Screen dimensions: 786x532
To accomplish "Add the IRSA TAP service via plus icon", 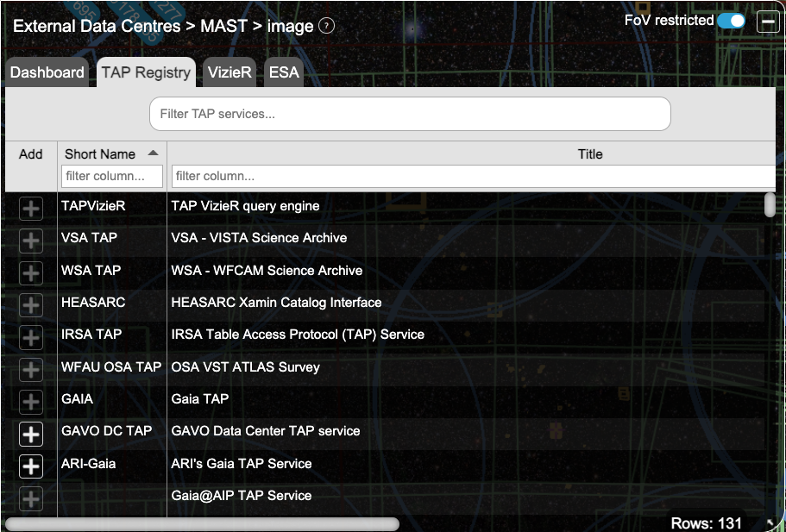I will click(31, 337).
